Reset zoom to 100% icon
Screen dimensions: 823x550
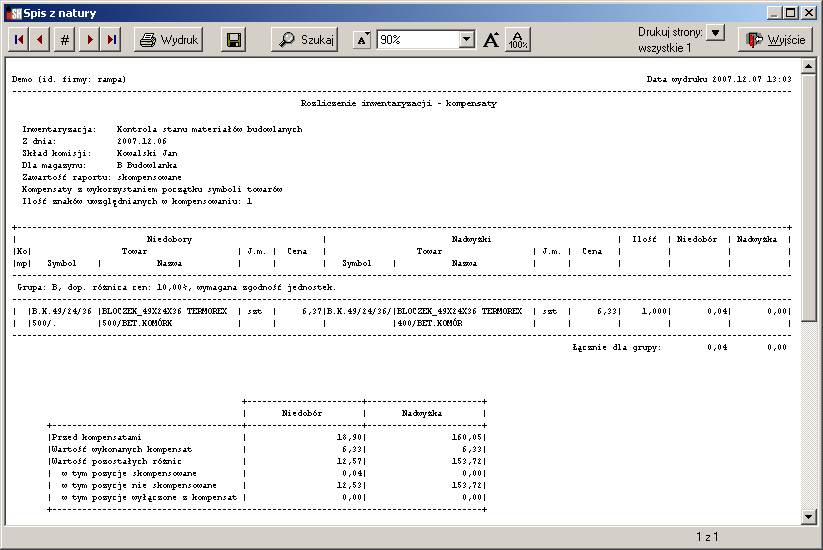point(518,39)
